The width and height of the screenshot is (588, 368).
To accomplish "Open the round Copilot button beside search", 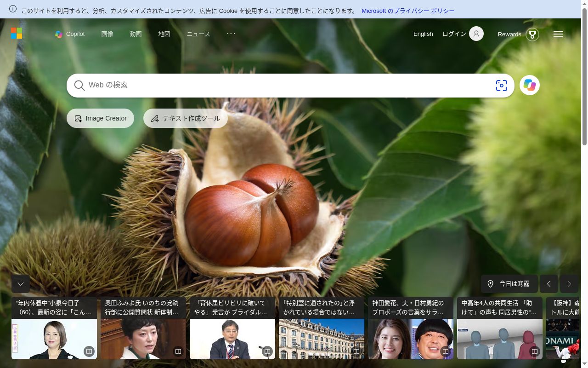I will click(530, 85).
